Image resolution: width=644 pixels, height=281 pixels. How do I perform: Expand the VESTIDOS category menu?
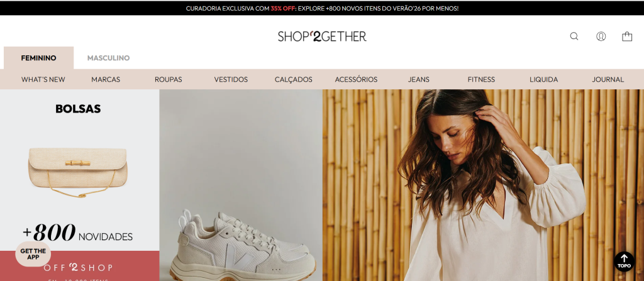tap(231, 79)
